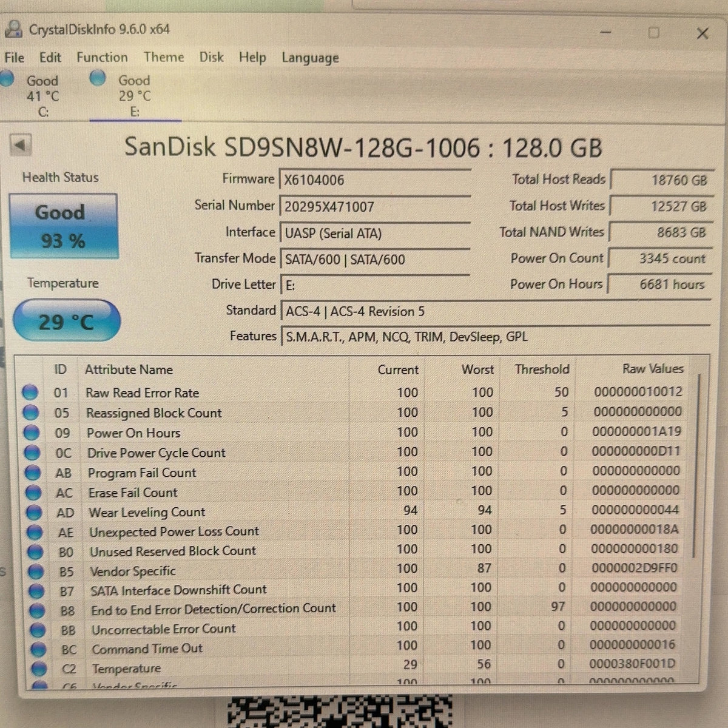
Task: Click the Unexpected Power Loss Count name
Action: click(174, 532)
